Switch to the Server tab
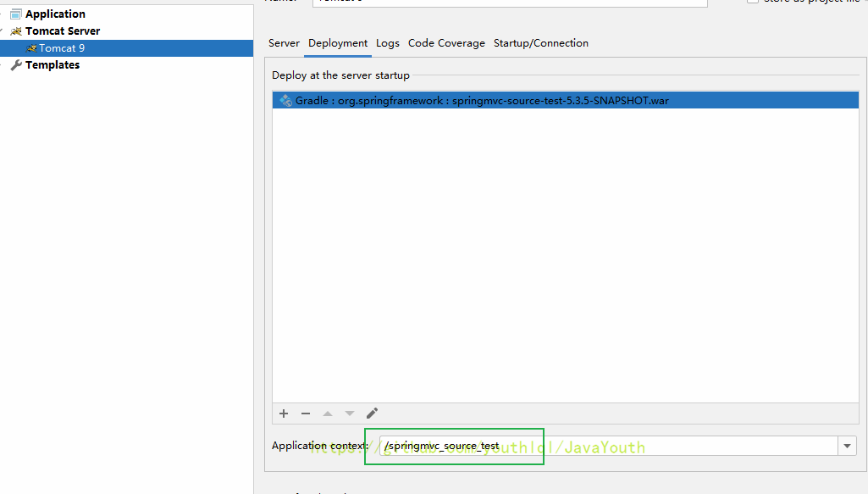This screenshot has width=868, height=494. (x=284, y=43)
